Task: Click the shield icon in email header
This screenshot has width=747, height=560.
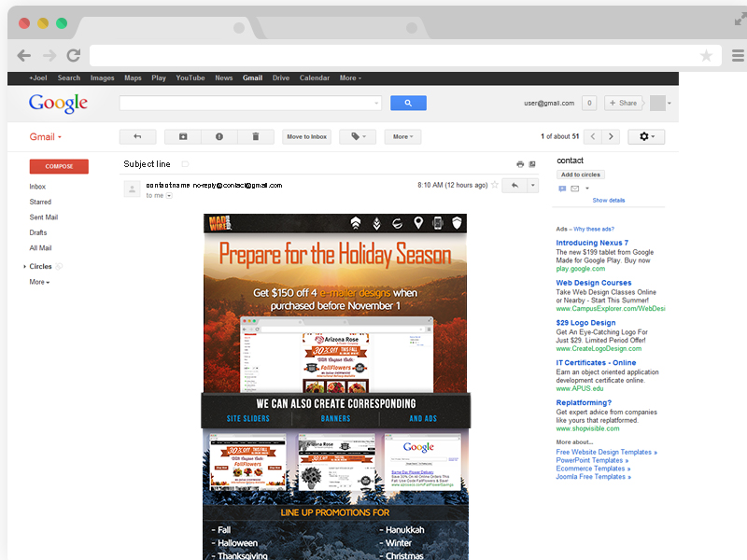Action: tap(457, 223)
